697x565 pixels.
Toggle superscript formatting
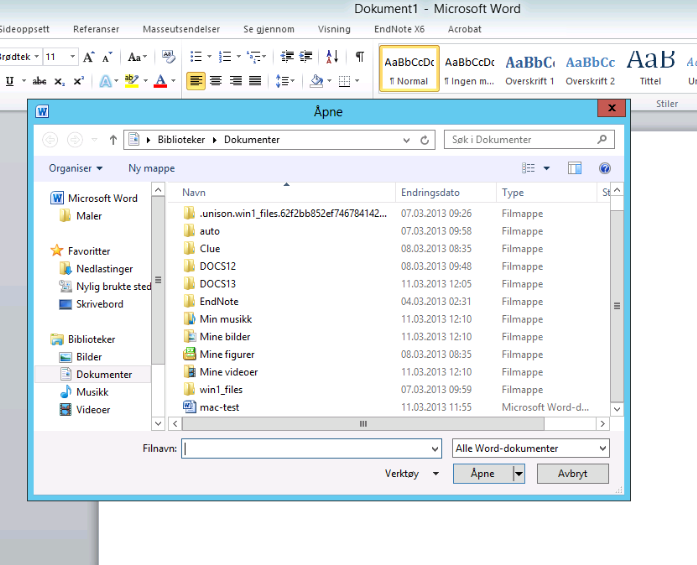79,81
